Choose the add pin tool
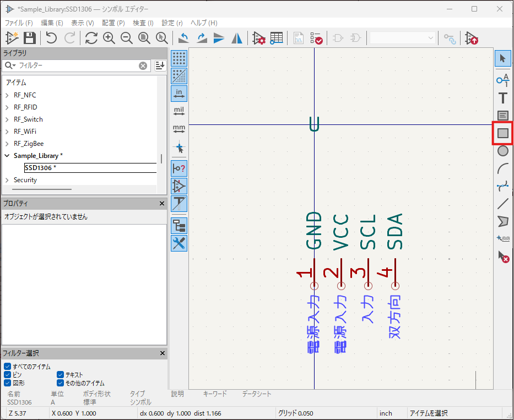The width and height of the screenshot is (514, 420). click(x=502, y=80)
